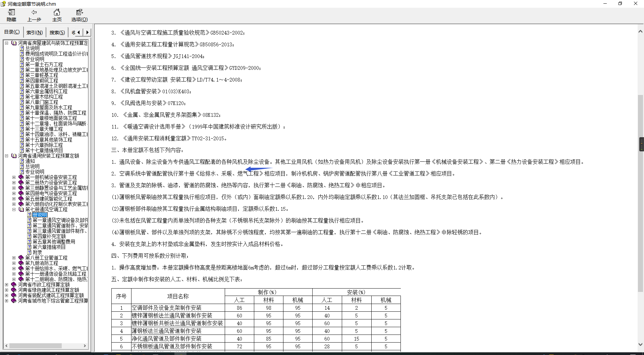Click book icon of 第十册给排水、采暖、燃气工程
Viewport: 644px width, 355px height.
(21, 268)
